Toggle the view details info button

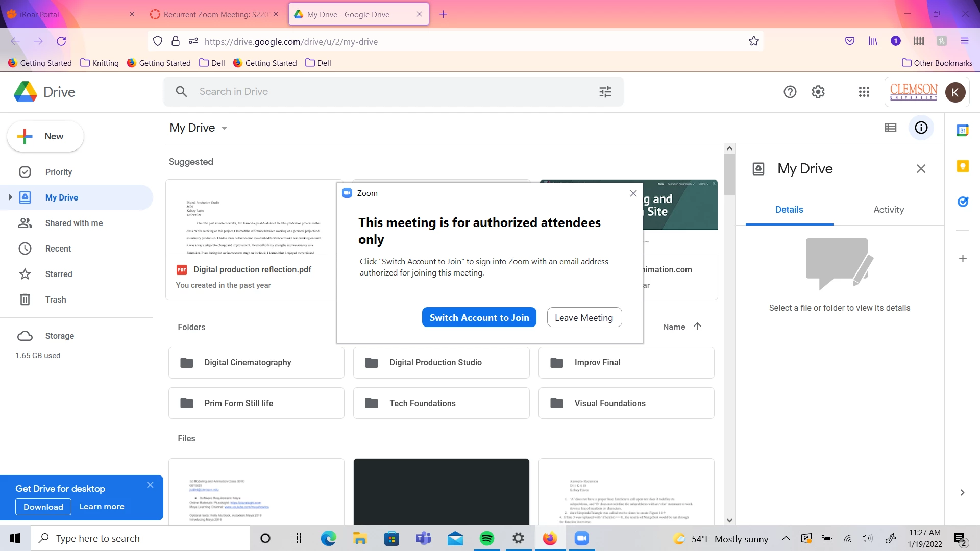click(x=921, y=128)
